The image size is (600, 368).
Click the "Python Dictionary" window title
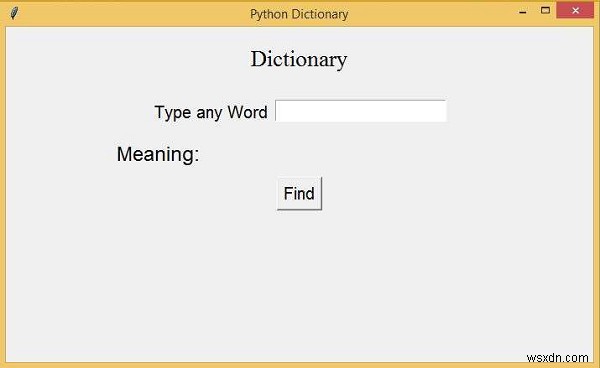tap(299, 14)
